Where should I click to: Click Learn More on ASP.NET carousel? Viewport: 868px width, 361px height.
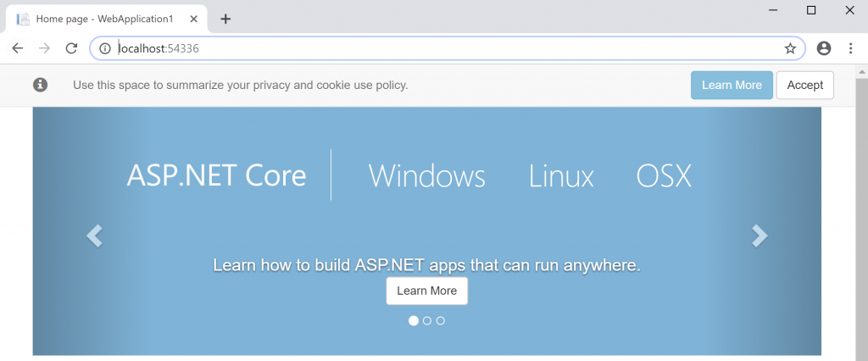(427, 291)
